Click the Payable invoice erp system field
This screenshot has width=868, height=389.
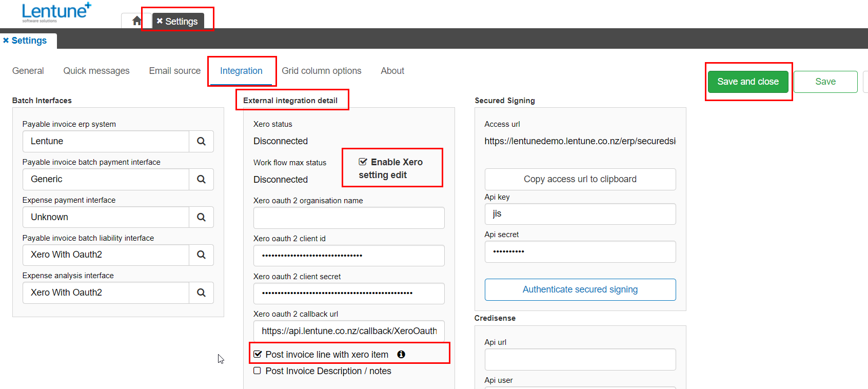tap(106, 141)
